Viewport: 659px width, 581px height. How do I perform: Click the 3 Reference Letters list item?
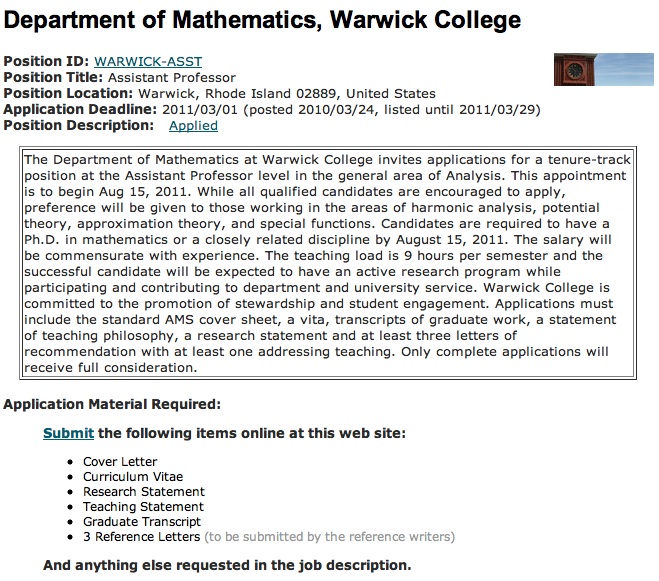pyautogui.click(x=142, y=537)
